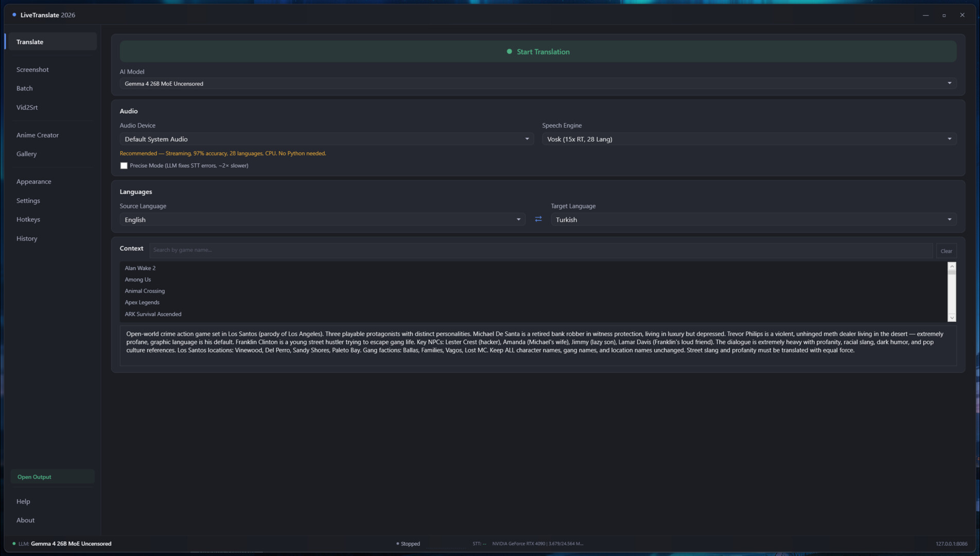Switch to Anime Creator in sidebar
The height and width of the screenshot is (556, 980).
38,135
